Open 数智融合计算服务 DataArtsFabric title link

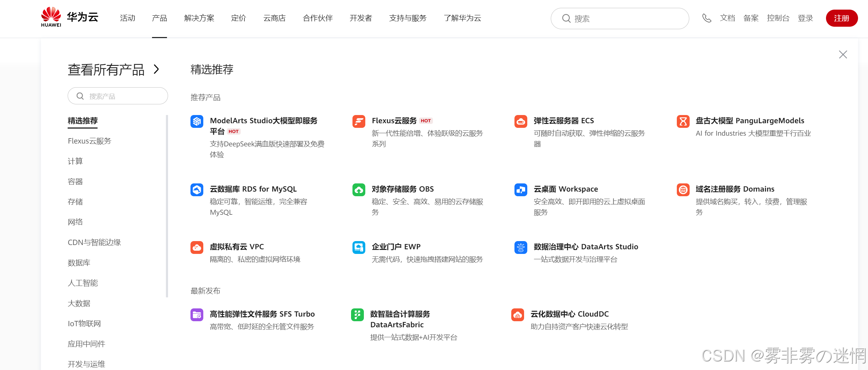(x=400, y=319)
